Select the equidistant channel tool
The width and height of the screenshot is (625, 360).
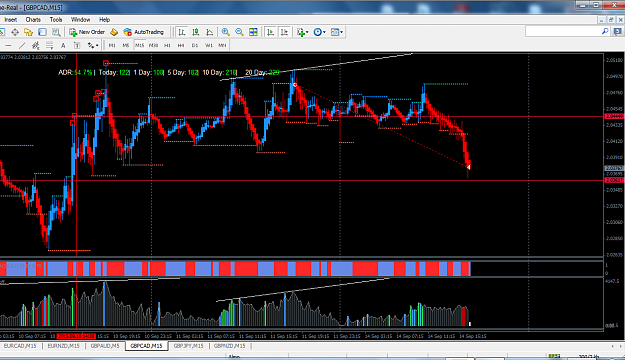[x=36, y=45]
